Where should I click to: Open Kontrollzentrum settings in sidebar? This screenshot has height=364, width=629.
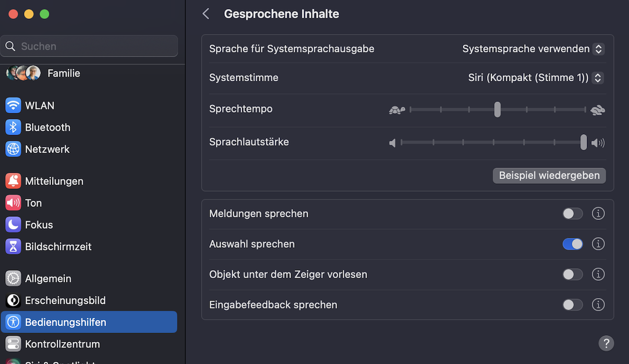click(62, 344)
